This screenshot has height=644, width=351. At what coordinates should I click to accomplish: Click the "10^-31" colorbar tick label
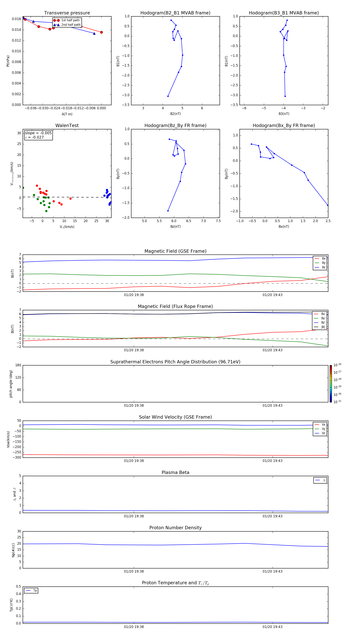[337, 402]
